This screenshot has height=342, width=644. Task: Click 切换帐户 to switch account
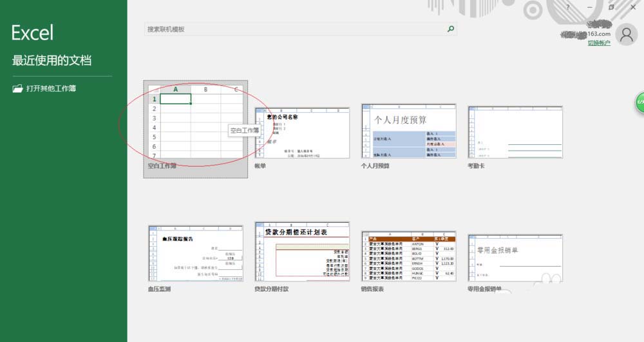click(598, 43)
